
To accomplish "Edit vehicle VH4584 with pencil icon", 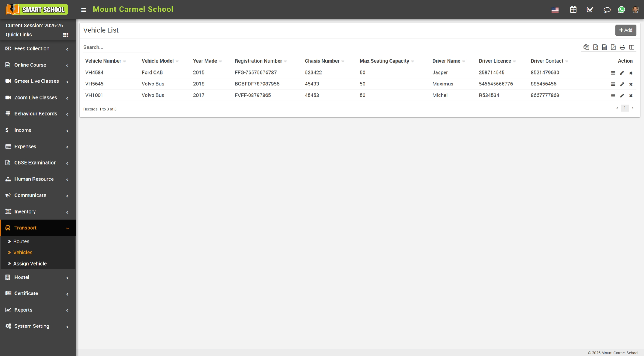I will [x=622, y=73].
